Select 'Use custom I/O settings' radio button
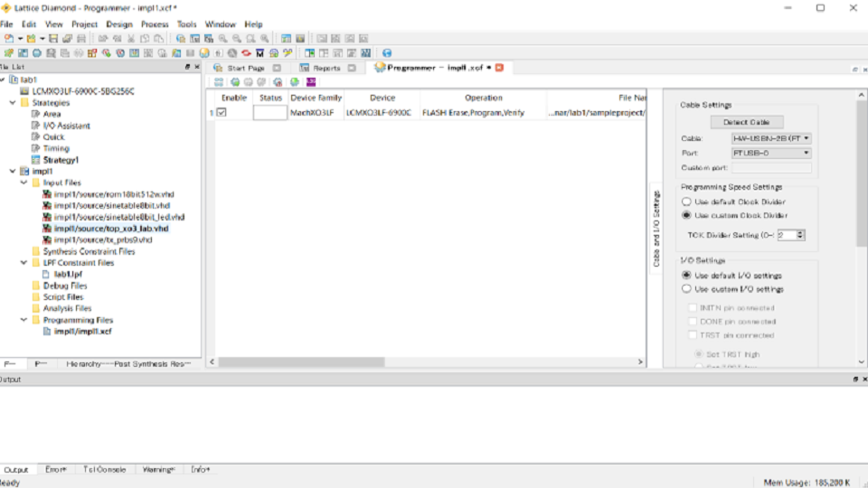The height and width of the screenshot is (488, 868). pos(687,289)
